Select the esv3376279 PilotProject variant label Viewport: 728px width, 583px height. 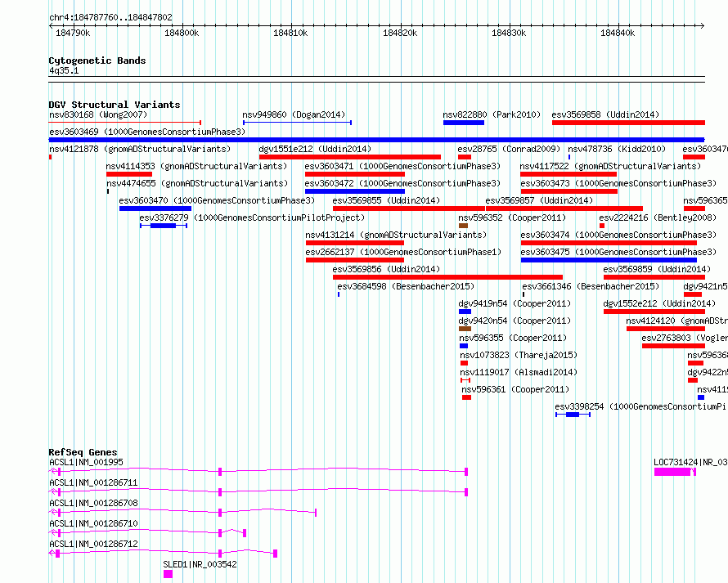pyautogui.click(x=252, y=218)
